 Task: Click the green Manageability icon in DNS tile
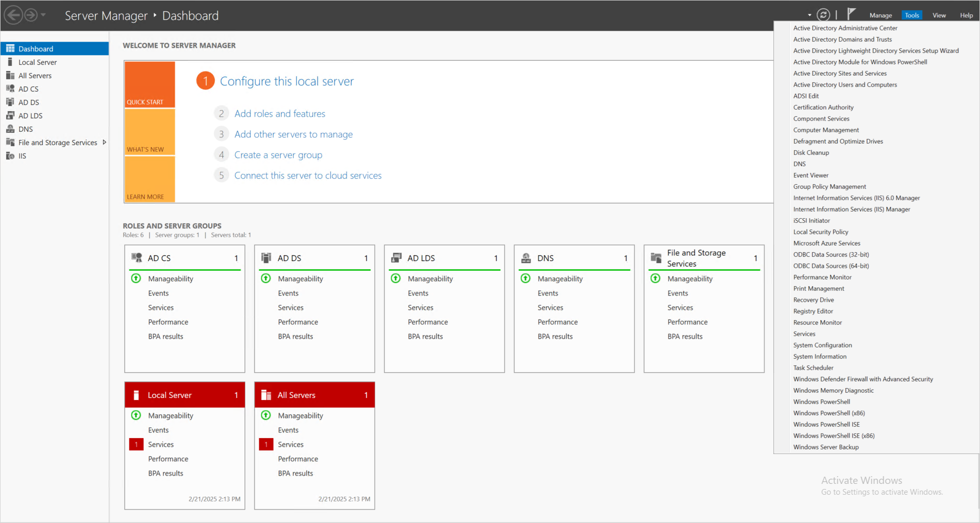click(526, 278)
